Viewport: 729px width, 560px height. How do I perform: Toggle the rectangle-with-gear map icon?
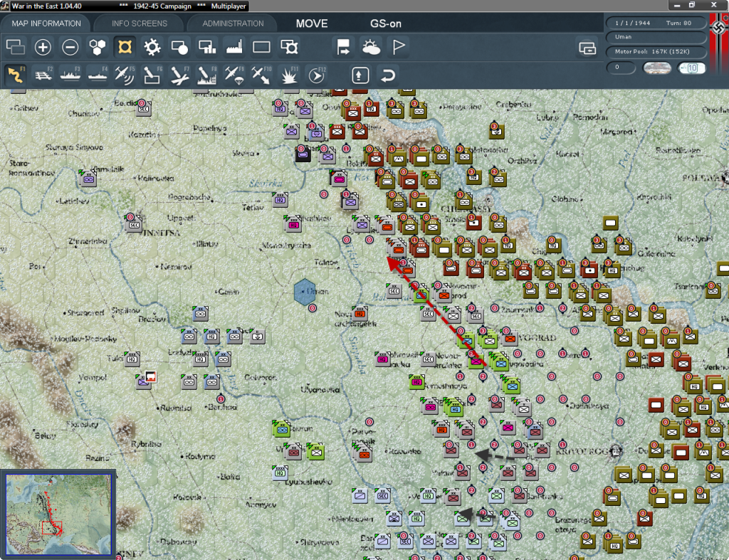[289, 47]
